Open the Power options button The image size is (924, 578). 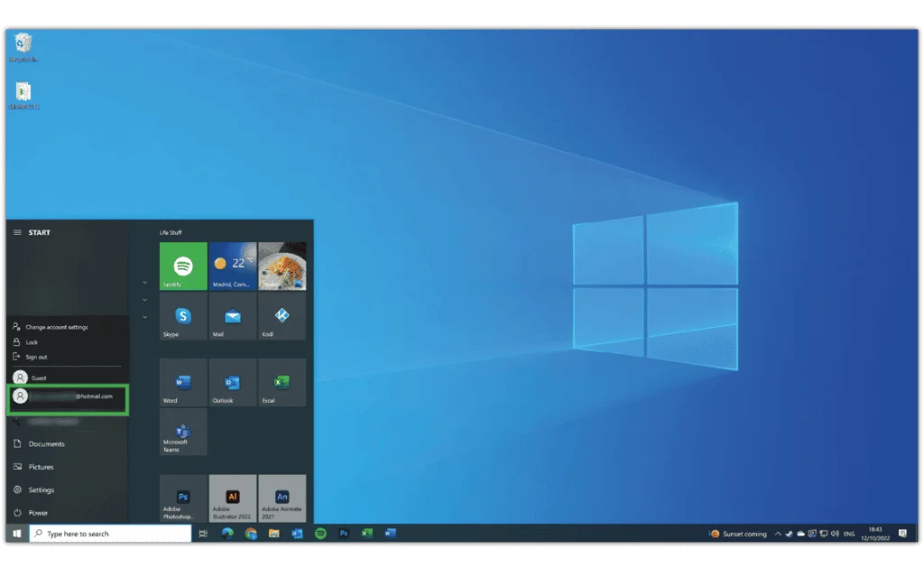36,513
